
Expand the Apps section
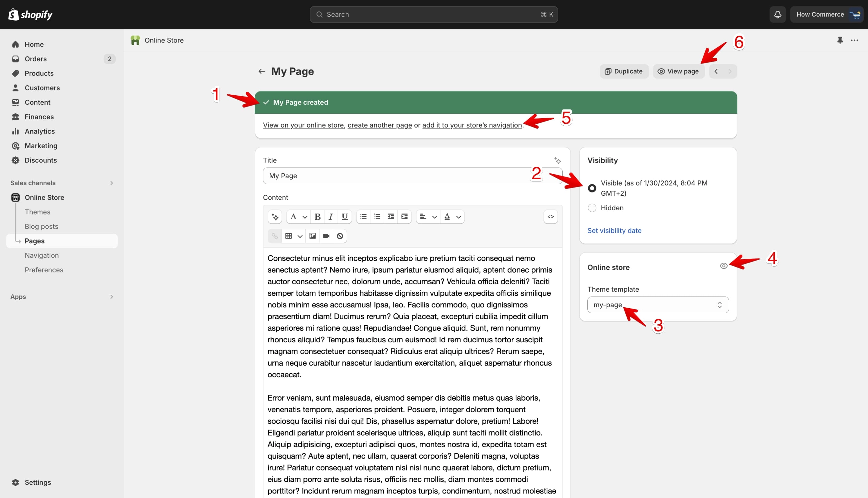click(111, 297)
